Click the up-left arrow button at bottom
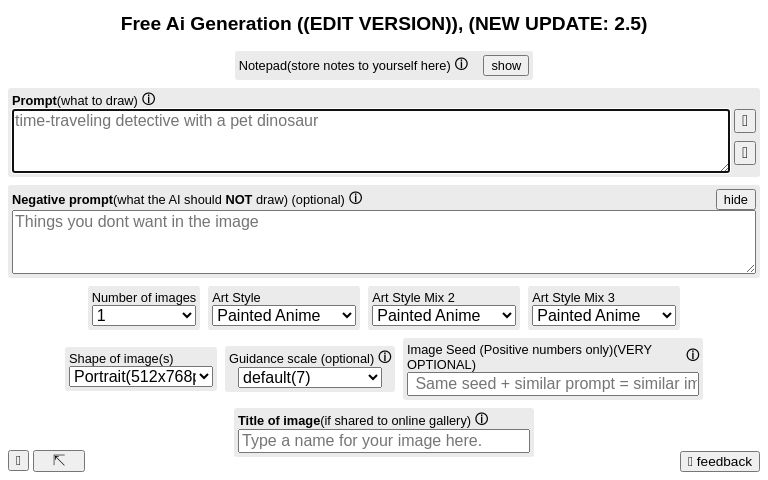Screen dimensions: 768x480 pyautogui.click(x=59, y=461)
